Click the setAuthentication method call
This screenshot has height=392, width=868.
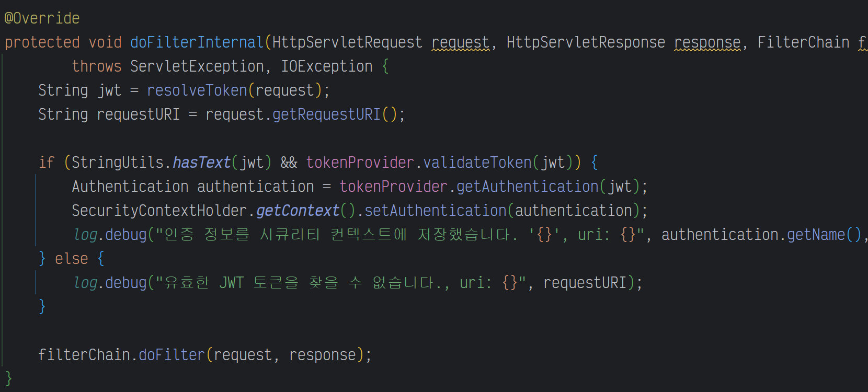(435, 211)
